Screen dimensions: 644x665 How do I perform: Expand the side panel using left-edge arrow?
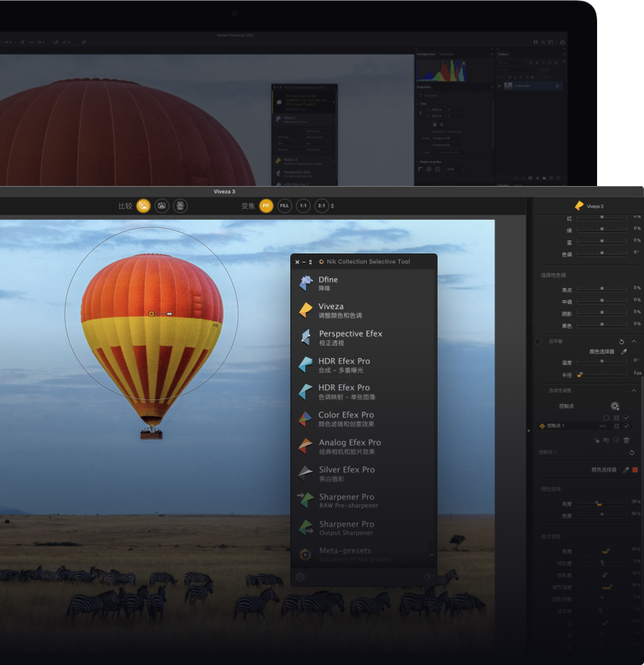coord(529,431)
